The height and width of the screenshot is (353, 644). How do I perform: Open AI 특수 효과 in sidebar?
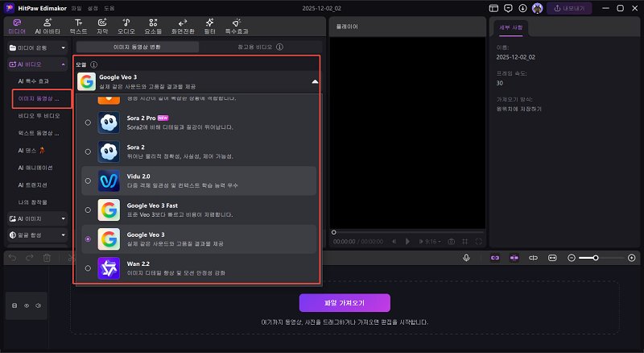(33, 81)
